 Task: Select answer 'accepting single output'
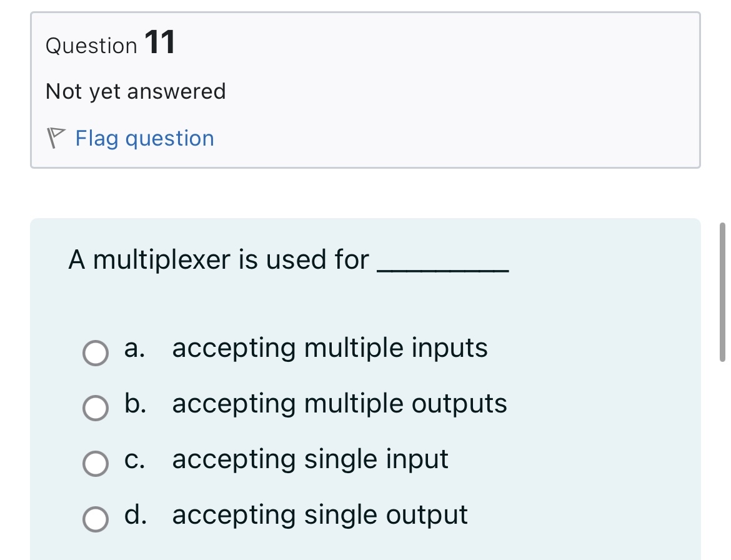tap(319, 515)
